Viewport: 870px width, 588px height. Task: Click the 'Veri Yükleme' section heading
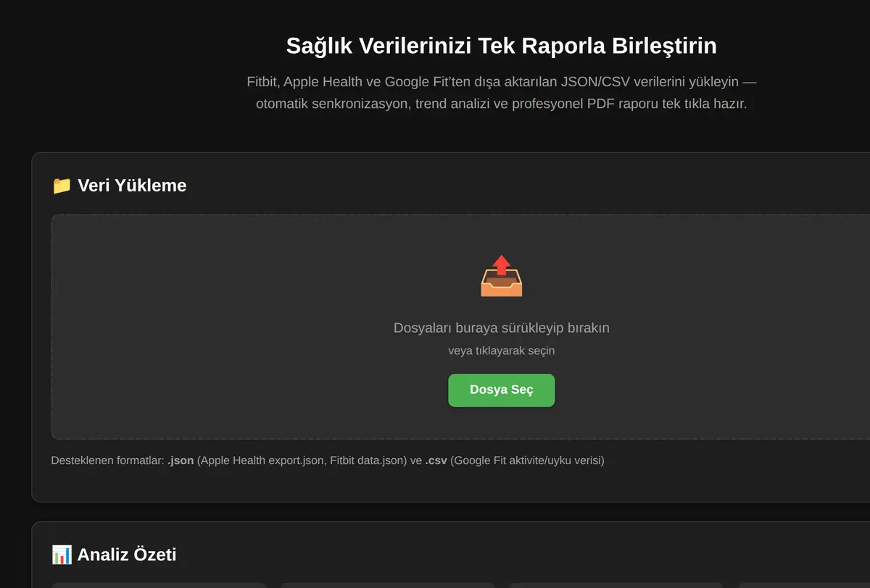pos(119,186)
